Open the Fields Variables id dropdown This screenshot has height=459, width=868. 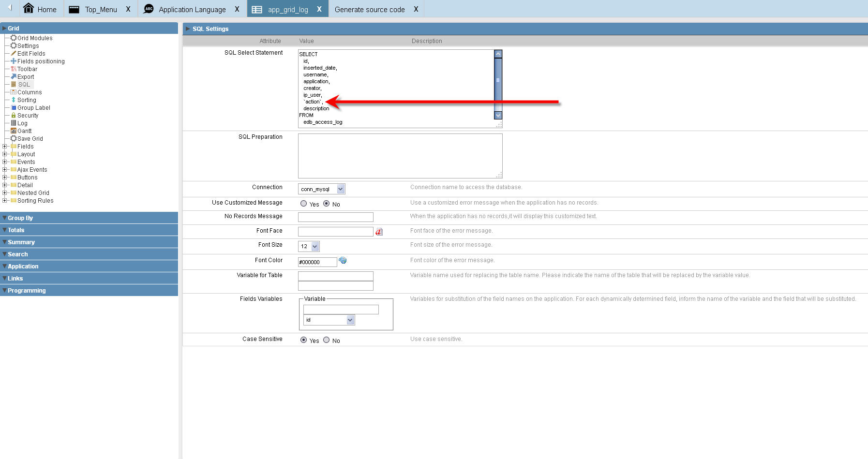(329, 320)
